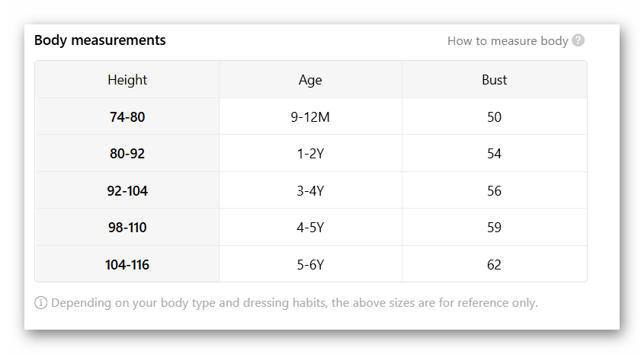Click the 98-110 height row
The image size is (644, 354).
127,228
